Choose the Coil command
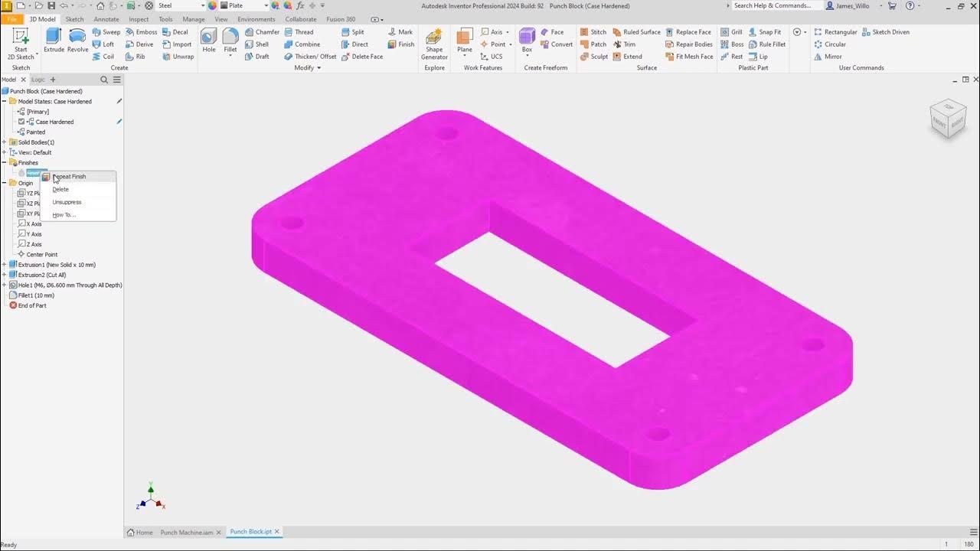 pyautogui.click(x=103, y=57)
